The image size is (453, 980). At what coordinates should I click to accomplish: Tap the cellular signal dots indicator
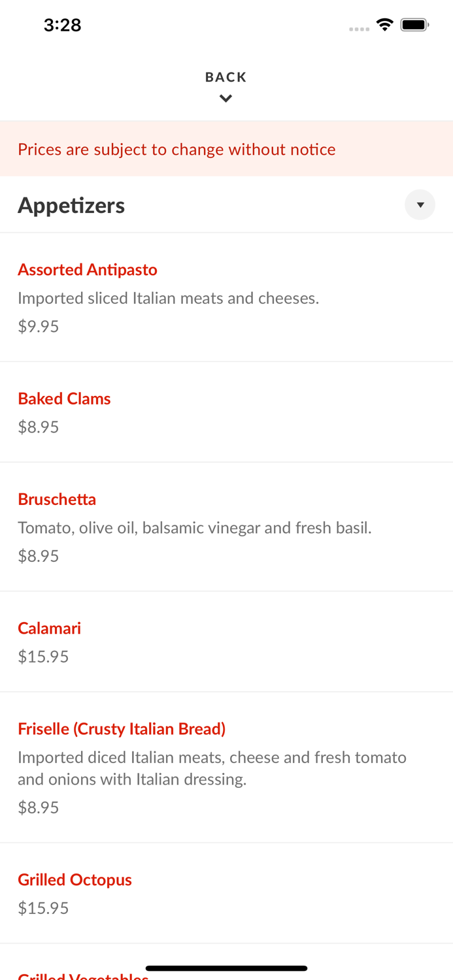[359, 28]
